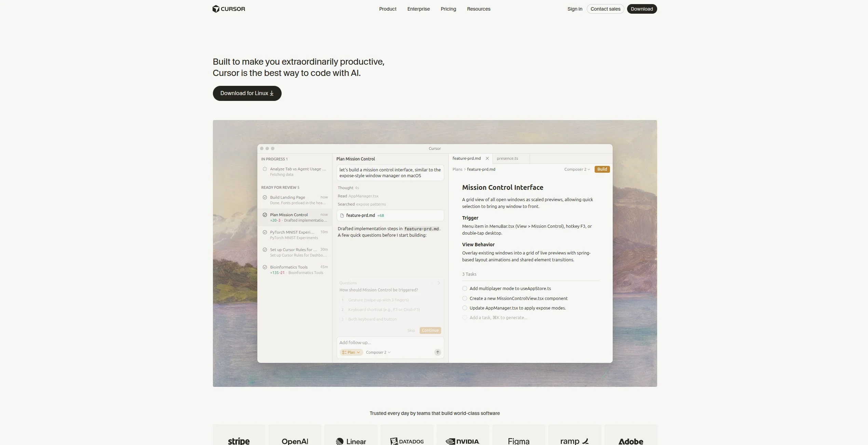Open the Composer 2 dropdown near Build
Image resolution: width=868 pixels, height=445 pixels.
[x=577, y=169]
